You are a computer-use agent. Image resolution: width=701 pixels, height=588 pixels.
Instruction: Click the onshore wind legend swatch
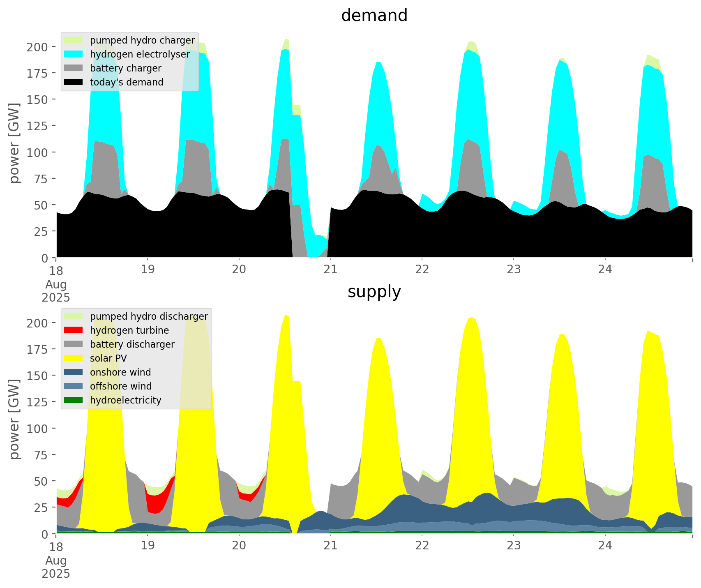coord(74,372)
